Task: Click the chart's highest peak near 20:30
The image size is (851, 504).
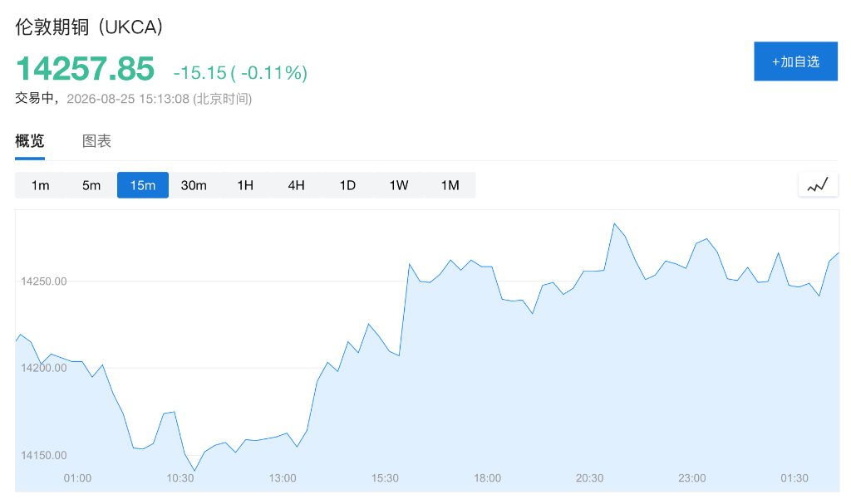Action: click(614, 223)
